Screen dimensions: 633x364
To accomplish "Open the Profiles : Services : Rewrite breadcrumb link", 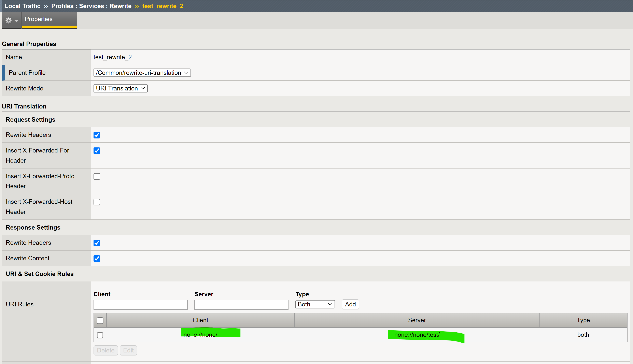I will pyautogui.click(x=91, y=6).
